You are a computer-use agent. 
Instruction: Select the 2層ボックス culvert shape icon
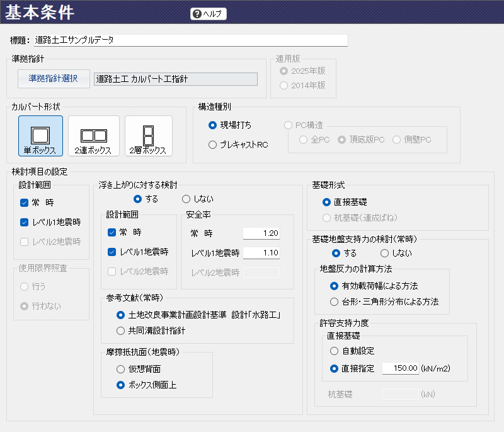[x=148, y=136]
